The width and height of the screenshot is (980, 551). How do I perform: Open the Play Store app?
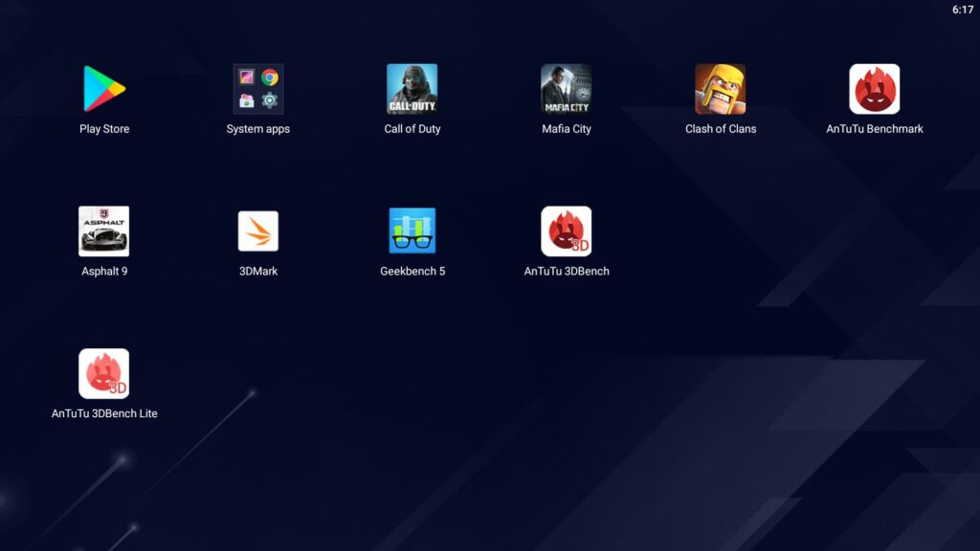coord(103,89)
